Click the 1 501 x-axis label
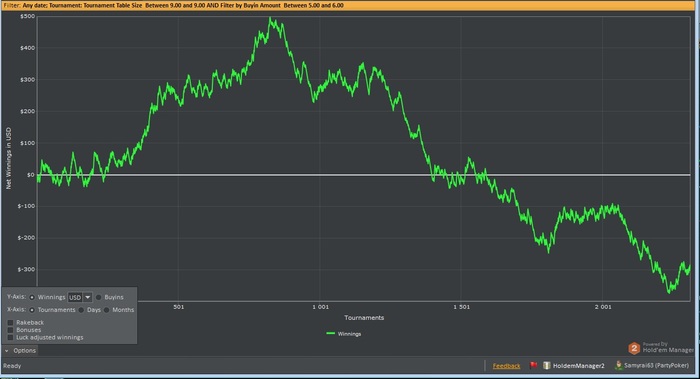Image resolution: width=700 pixels, height=379 pixels. click(462, 307)
